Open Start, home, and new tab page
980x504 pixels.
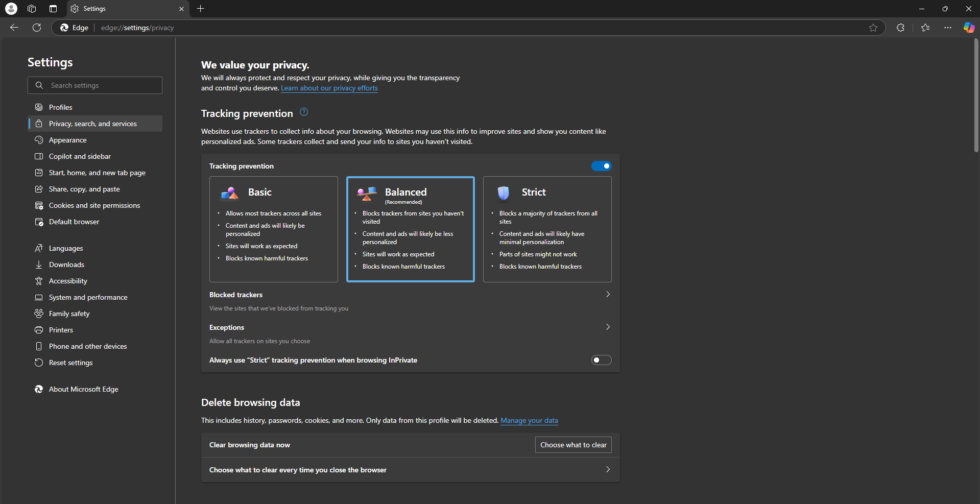pyautogui.click(x=95, y=173)
